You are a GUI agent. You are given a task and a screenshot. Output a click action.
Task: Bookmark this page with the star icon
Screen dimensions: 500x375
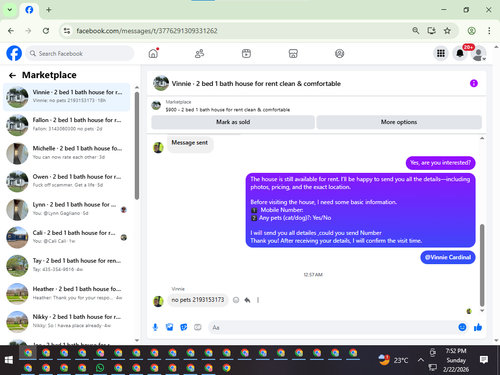click(x=447, y=31)
